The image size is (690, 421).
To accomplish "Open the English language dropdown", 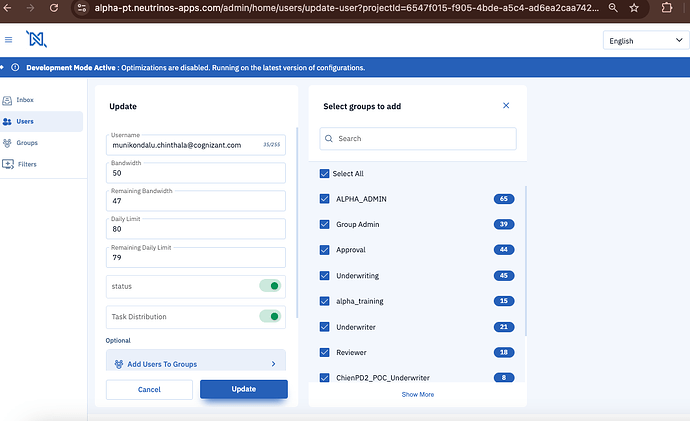I will [646, 40].
